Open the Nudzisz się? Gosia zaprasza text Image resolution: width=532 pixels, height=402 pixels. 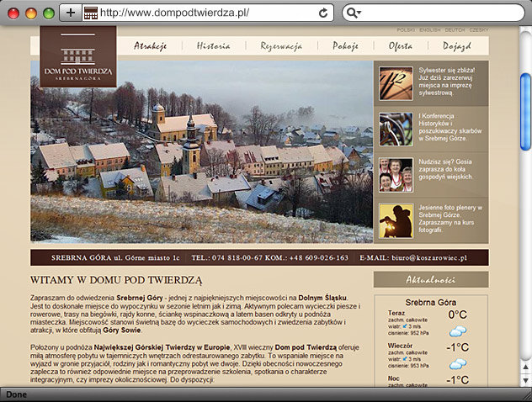[x=445, y=169]
